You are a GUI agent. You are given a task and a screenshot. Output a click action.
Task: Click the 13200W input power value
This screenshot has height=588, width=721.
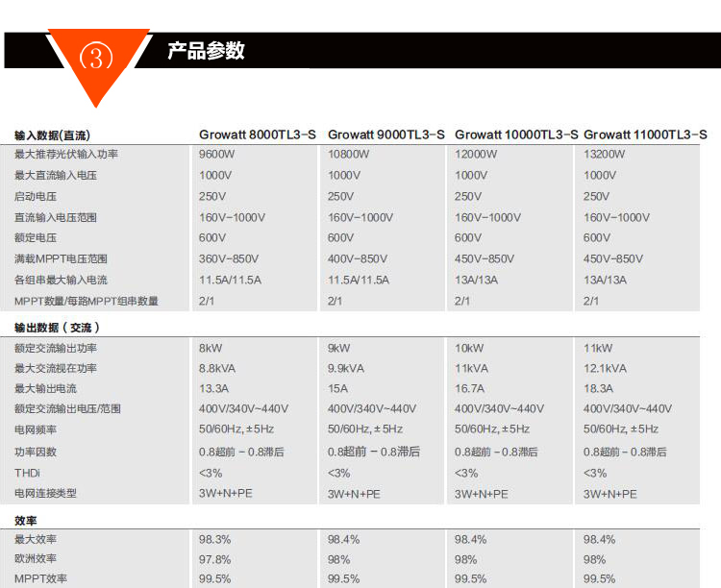[605, 154]
